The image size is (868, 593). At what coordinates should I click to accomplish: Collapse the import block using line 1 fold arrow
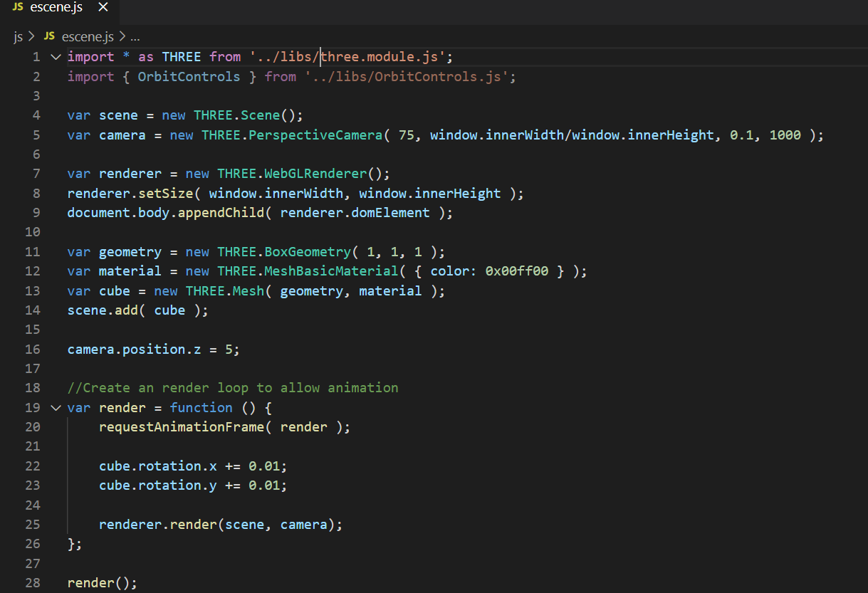coord(56,56)
